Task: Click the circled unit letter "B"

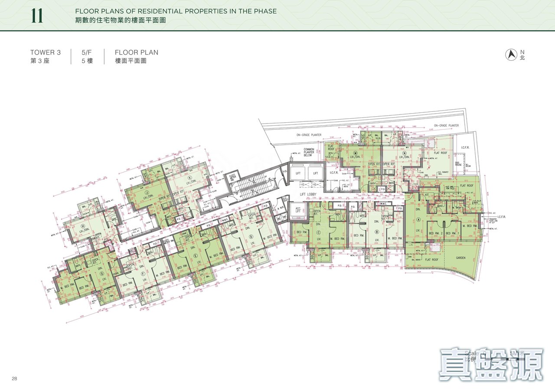Action: point(377,232)
